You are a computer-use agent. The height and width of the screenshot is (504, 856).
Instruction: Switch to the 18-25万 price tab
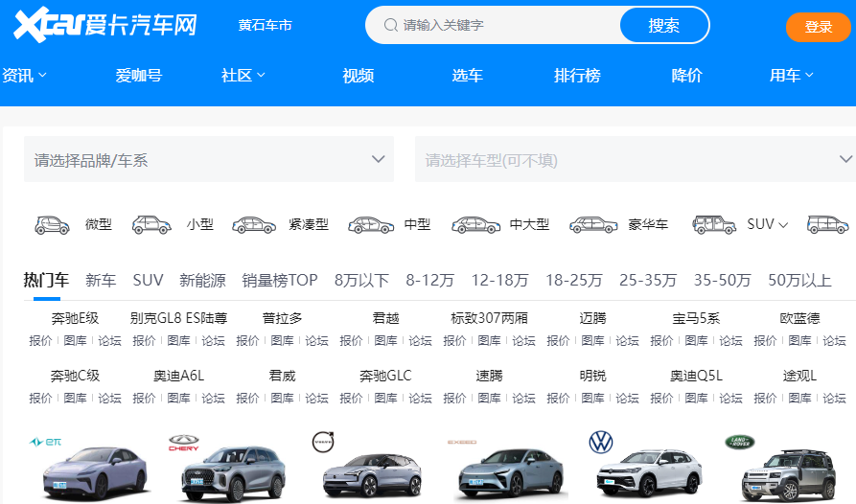click(x=574, y=281)
